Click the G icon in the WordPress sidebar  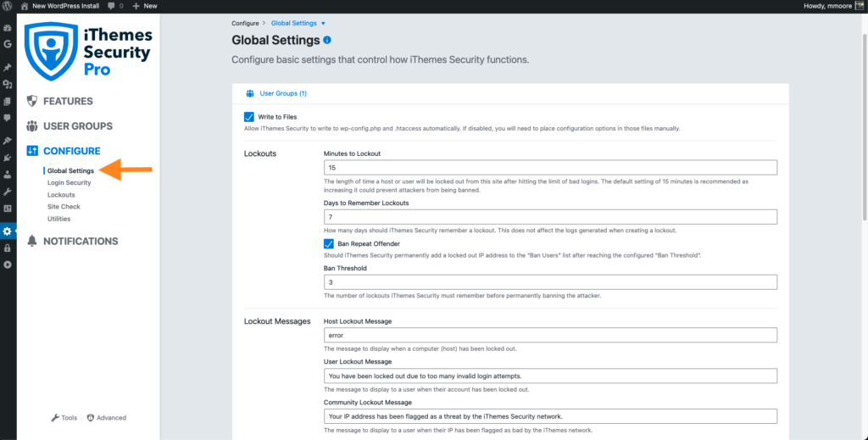tap(7, 44)
